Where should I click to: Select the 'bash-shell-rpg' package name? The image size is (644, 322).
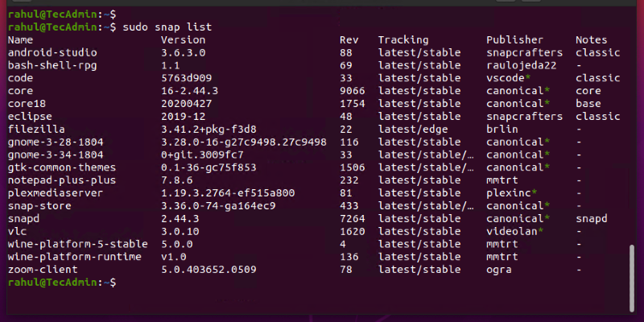pyautogui.click(x=52, y=66)
